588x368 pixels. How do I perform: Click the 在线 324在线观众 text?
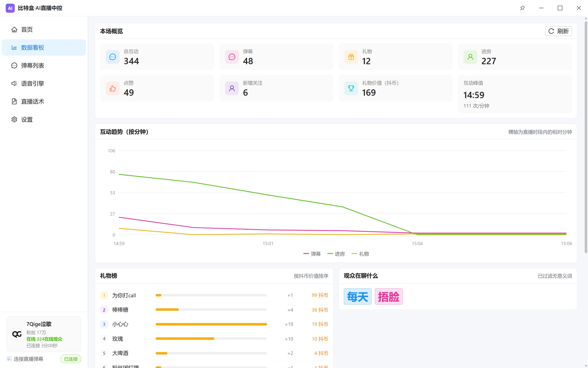point(44,339)
